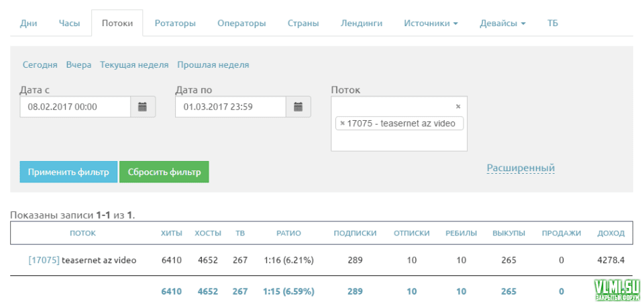The height and width of the screenshot is (306, 644).
Task: Switch to the Часы tab
Action: click(x=70, y=23)
